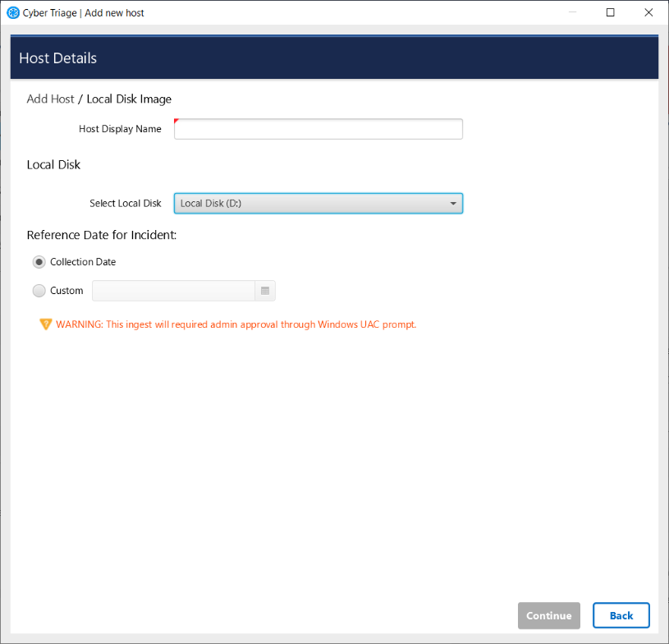Click the Reference Date for Incident heading
Screen dimensions: 669x644
click(101, 235)
